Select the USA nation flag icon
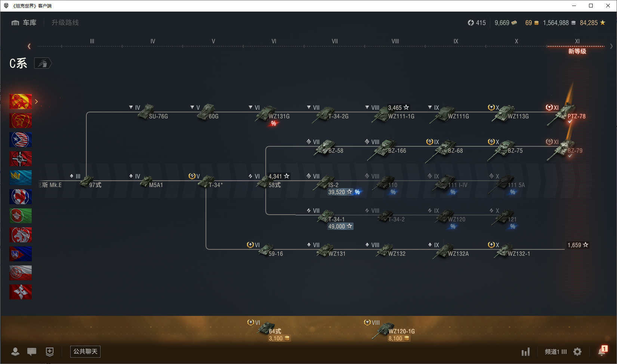This screenshot has width=617, height=364. coord(21,140)
